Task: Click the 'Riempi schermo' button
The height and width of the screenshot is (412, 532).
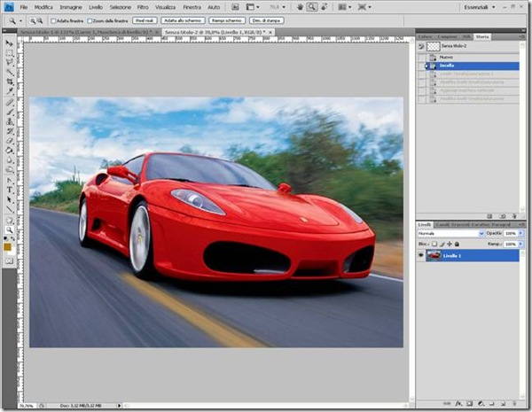Action: [227, 20]
